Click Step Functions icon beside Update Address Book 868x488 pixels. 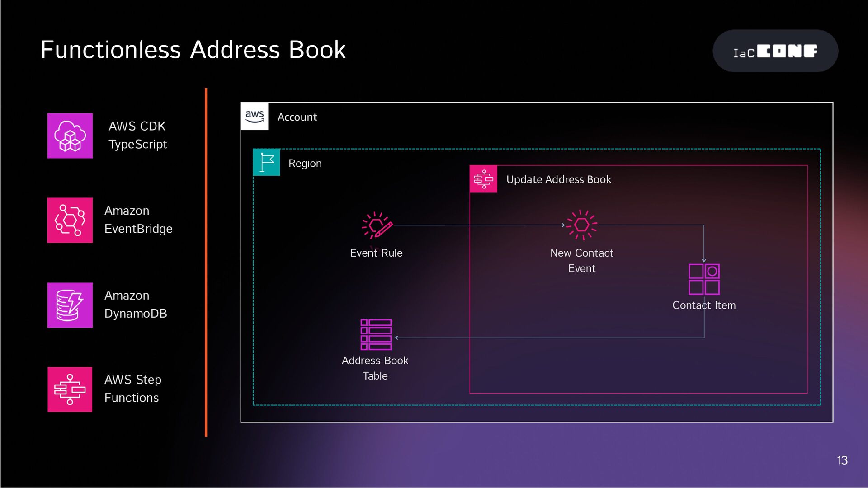(x=483, y=179)
